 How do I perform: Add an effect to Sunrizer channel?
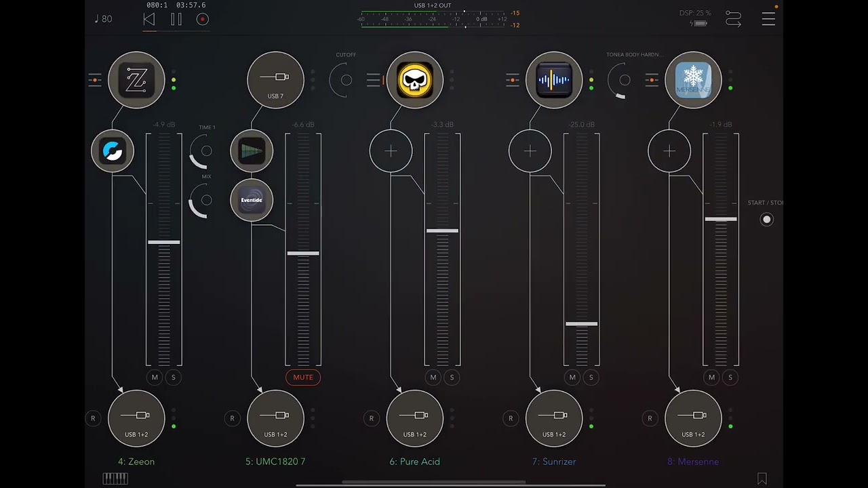pyautogui.click(x=530, y=151)
